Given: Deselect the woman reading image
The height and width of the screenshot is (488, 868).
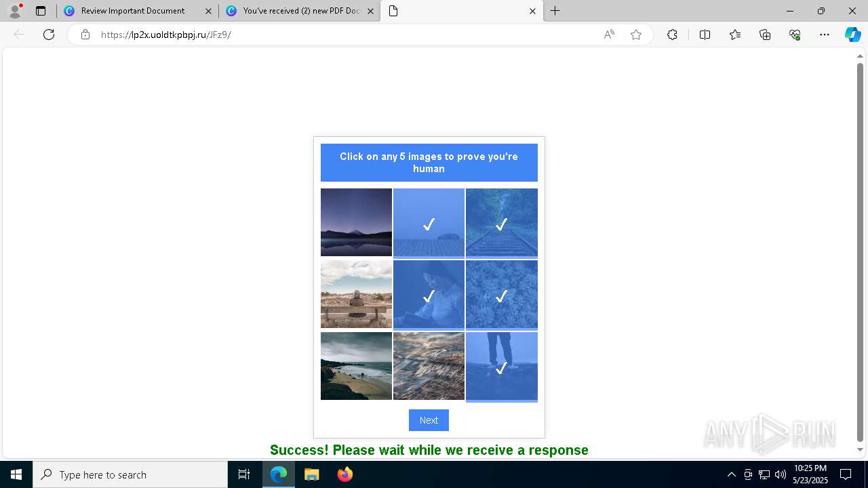Looking at the screenshot, I should point(429,294).
